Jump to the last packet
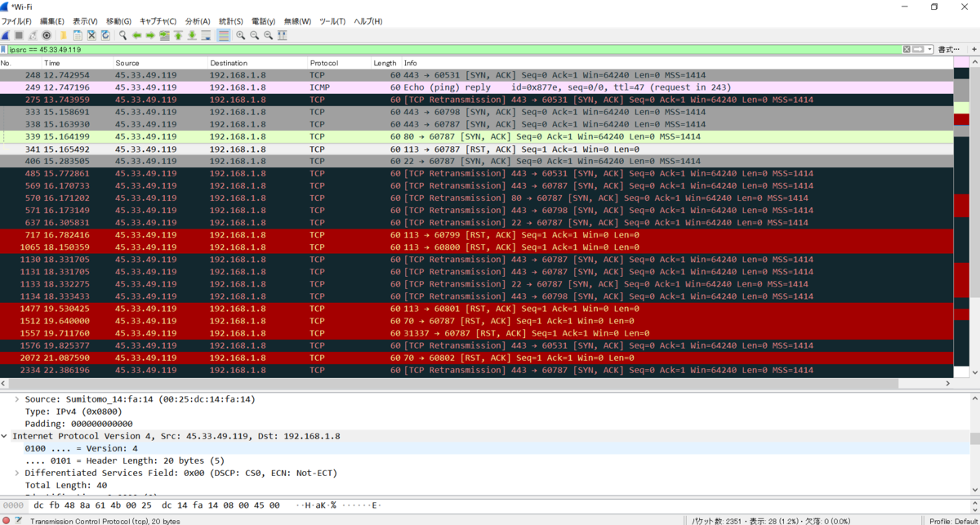This screenshot has height=525, width=980. pyautogui.click(x=192, y=35)
